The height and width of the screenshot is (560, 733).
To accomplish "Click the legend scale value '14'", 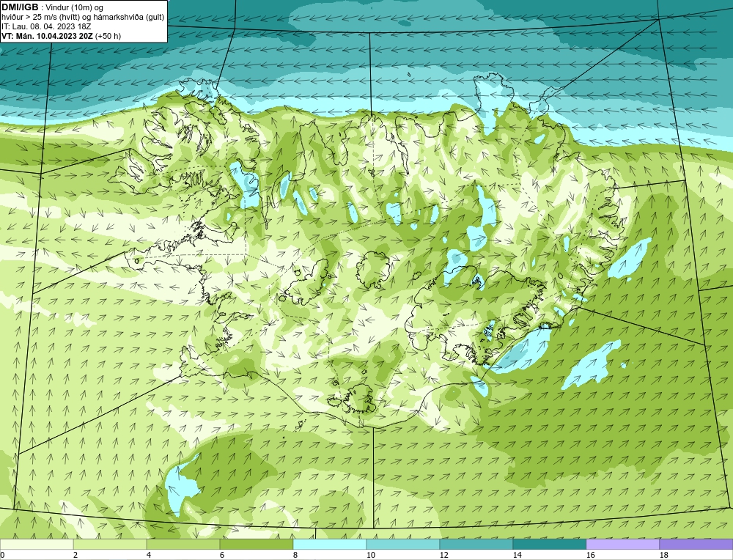I will [517, 555].
